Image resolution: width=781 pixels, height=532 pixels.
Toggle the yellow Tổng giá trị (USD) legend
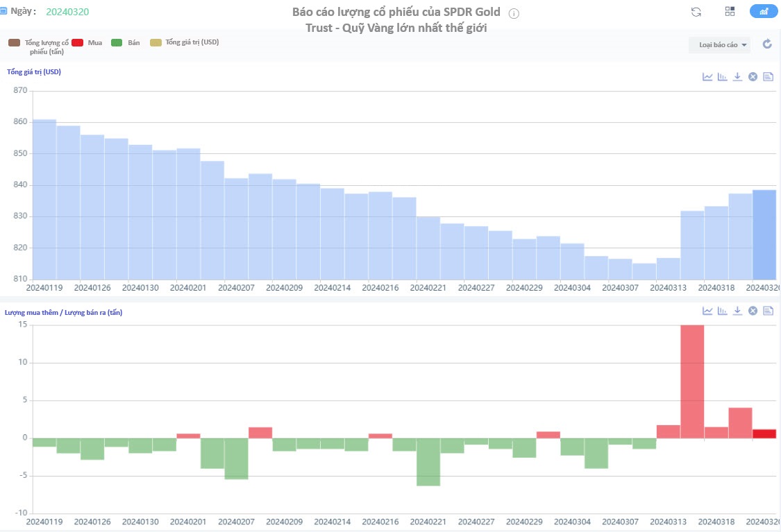[x=184, y=42]
